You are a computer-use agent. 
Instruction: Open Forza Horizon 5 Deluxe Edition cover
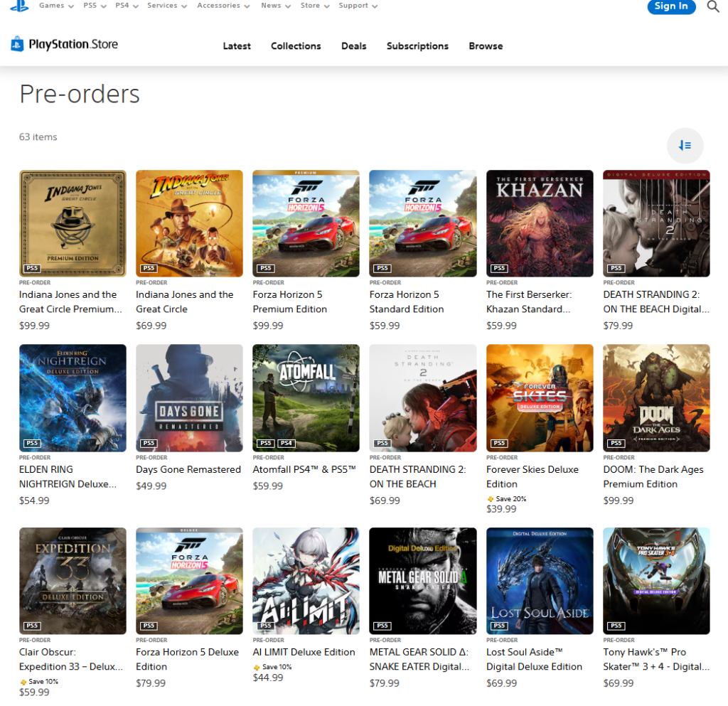189,581
